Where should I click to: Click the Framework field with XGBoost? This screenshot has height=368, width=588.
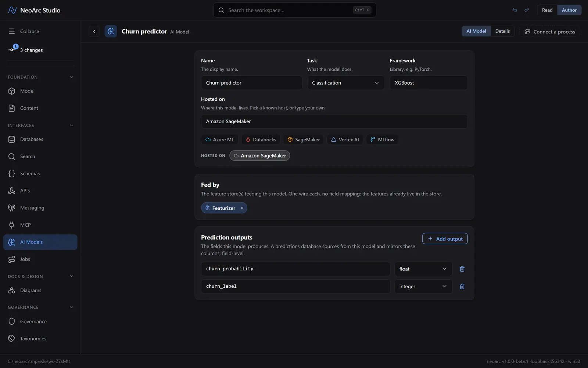[x=429, y=83]
